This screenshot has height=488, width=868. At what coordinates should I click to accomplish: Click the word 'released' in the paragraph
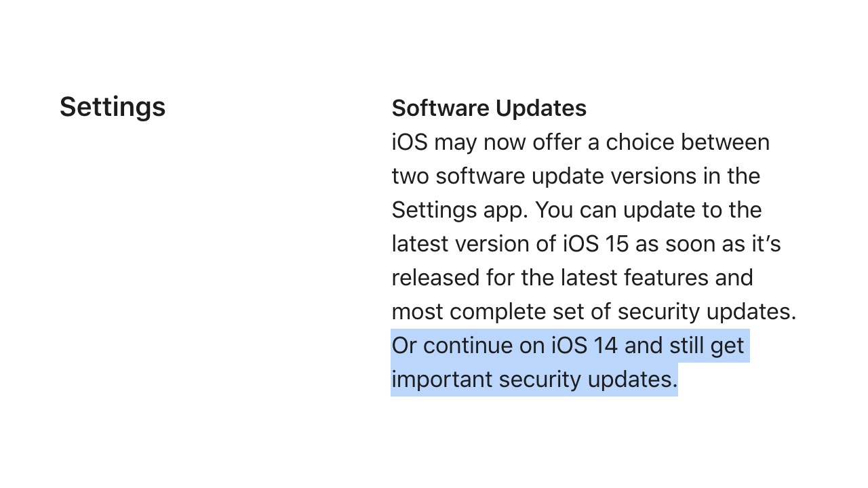point(435,278)
